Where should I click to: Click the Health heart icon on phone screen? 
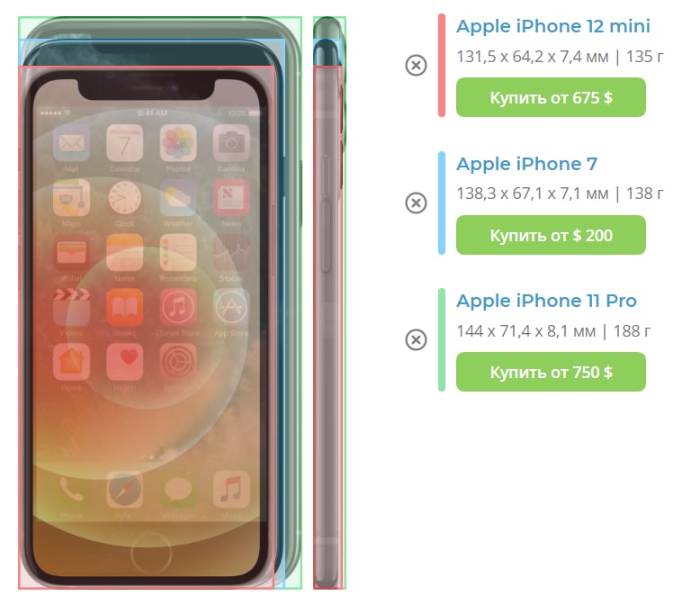[x=124, y=362]
